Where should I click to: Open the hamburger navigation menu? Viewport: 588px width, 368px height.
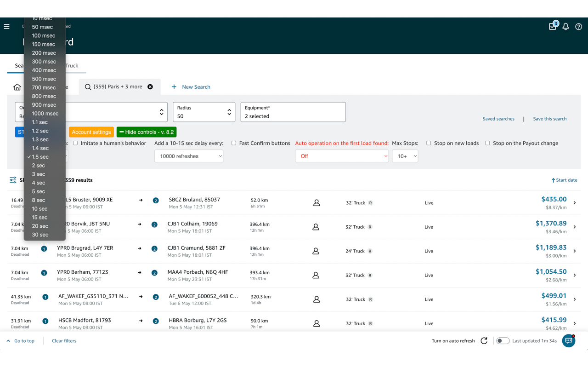(x=7, y=27)
